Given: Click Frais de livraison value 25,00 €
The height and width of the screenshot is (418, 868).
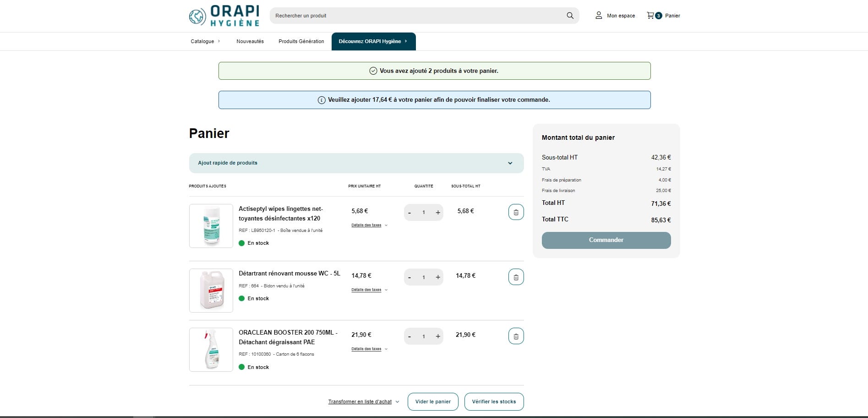Looking at the screenshot, I should coord(663,190).
